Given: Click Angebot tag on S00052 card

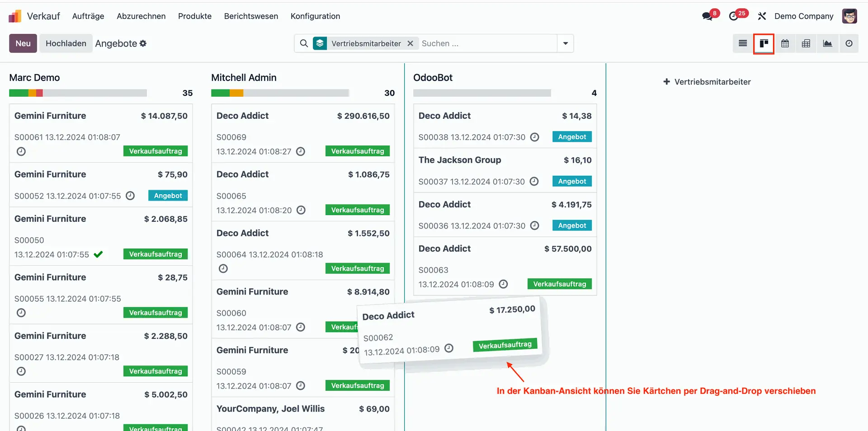Looking at the screenshot, I should coord(168,196).
